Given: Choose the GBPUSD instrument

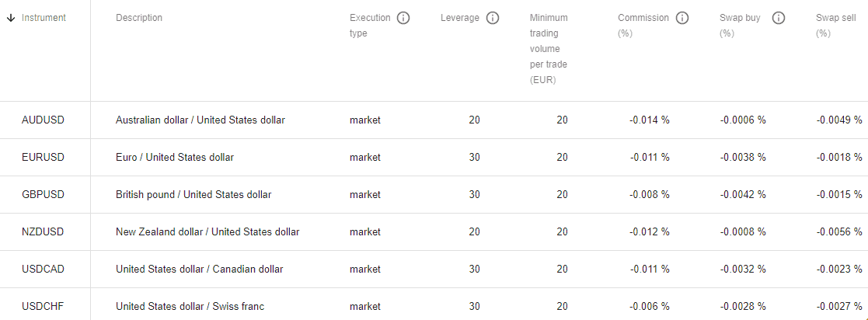Looking at the screenshot, I should click(44, 194).
